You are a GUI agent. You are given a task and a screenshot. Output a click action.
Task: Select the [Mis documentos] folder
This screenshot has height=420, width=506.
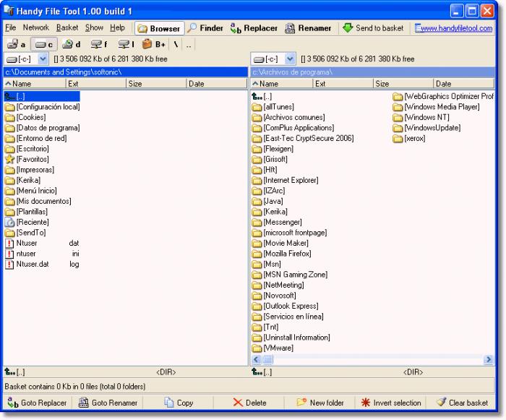(x=38, y=201)
